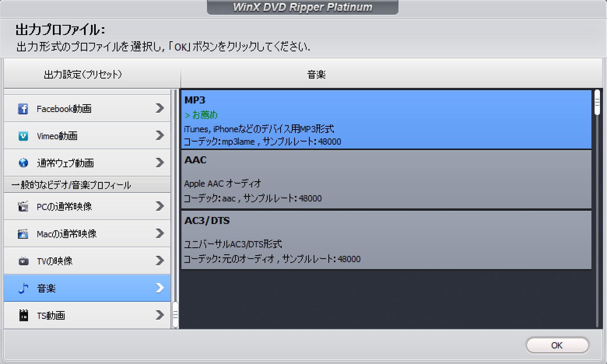Select the Vimeo動画 category
This screenshot has width=607, height=364.
87,136
